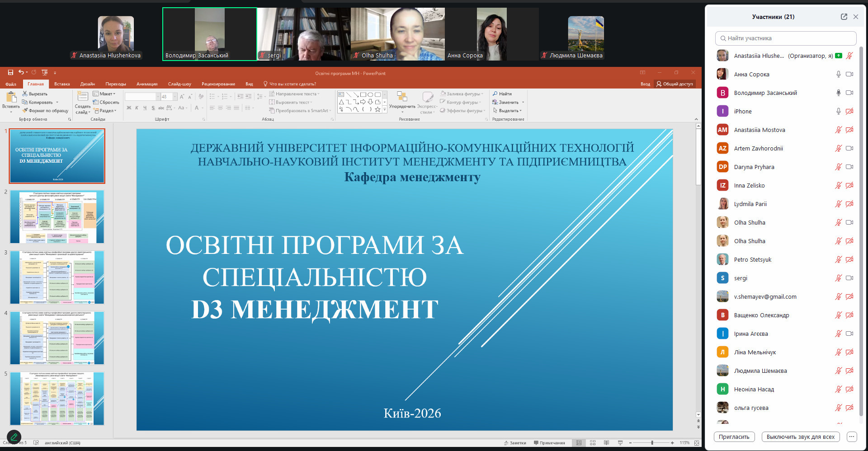Switch to reading view in status bar
Image resolution: width=868 pixels, height=451 pixels.
tap(606, 443)
